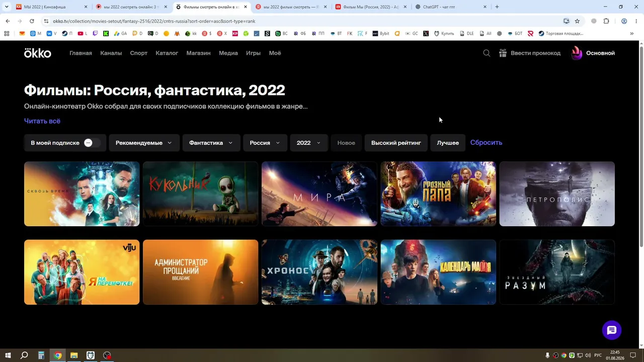Go back with the browser back arrow
The height and width of the screenshot is (362, 644).
[x=8, y=21]
